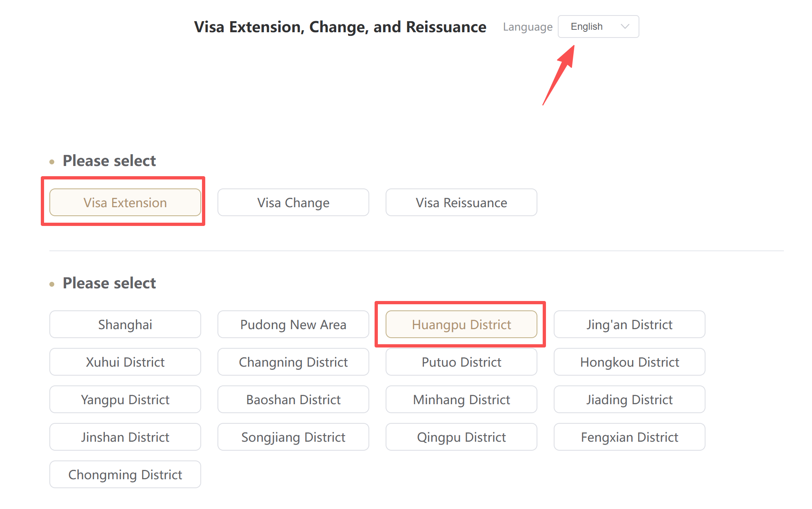Image resolution: width=812 pixels, height=509 pixels.
Task: Select Putuo District
Action: click(x=461, y=362)
